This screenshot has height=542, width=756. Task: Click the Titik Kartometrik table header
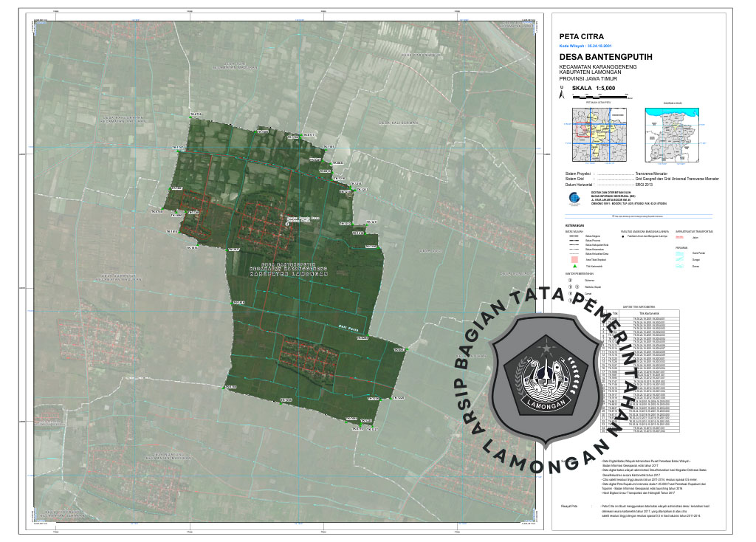(648, 313)
